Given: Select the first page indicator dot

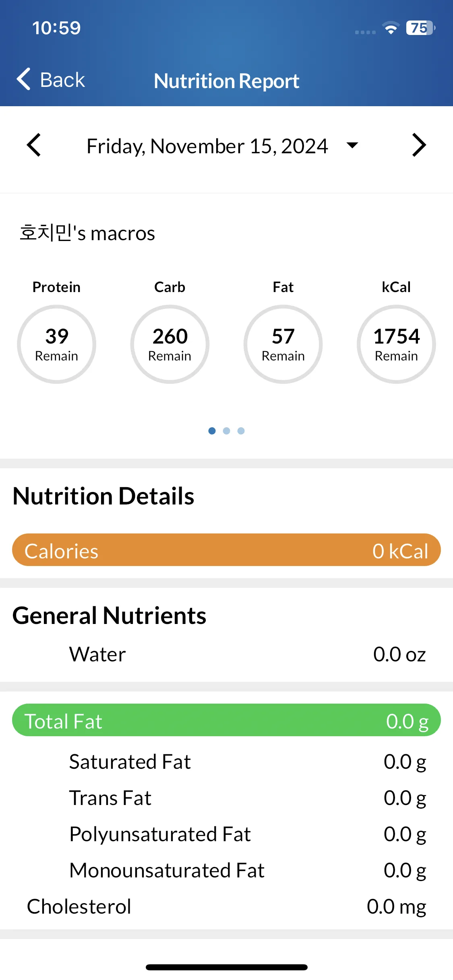Looking at the screenshot, I should [212, 431].
